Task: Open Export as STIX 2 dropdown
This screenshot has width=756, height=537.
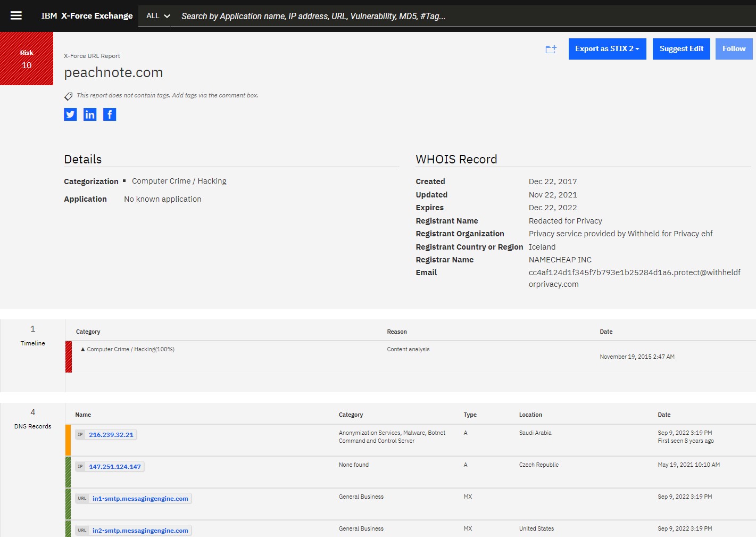Action: 607,49
